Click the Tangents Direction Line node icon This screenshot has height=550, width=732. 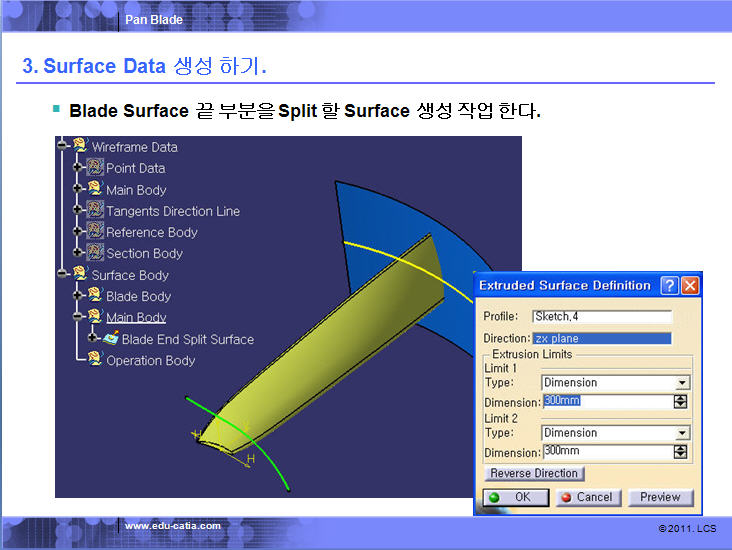96,211
